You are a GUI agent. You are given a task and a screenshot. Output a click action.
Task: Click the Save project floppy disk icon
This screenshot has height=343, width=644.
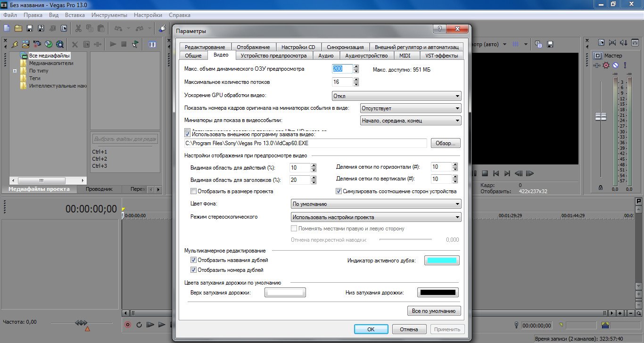tap(30, 28)
